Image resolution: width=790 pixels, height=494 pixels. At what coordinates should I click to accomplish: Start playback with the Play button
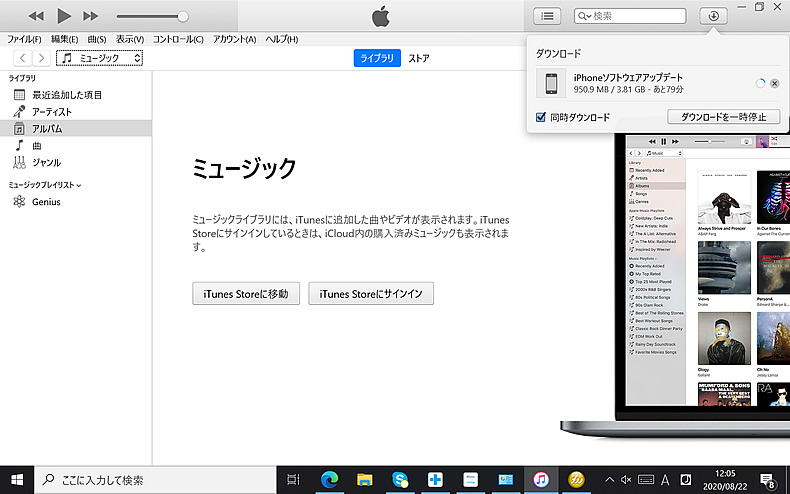pos(64,16)
